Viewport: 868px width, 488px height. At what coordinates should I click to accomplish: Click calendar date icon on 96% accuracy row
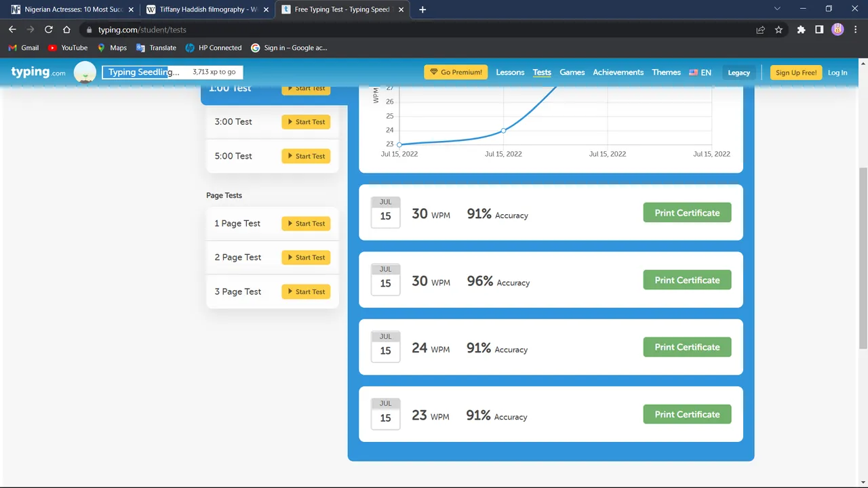(x=386, y=280)
